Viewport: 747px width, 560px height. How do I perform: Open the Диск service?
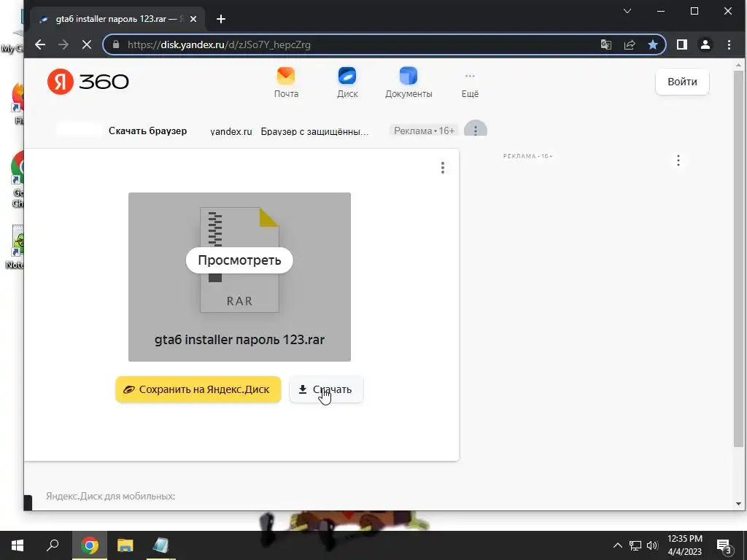347,83
